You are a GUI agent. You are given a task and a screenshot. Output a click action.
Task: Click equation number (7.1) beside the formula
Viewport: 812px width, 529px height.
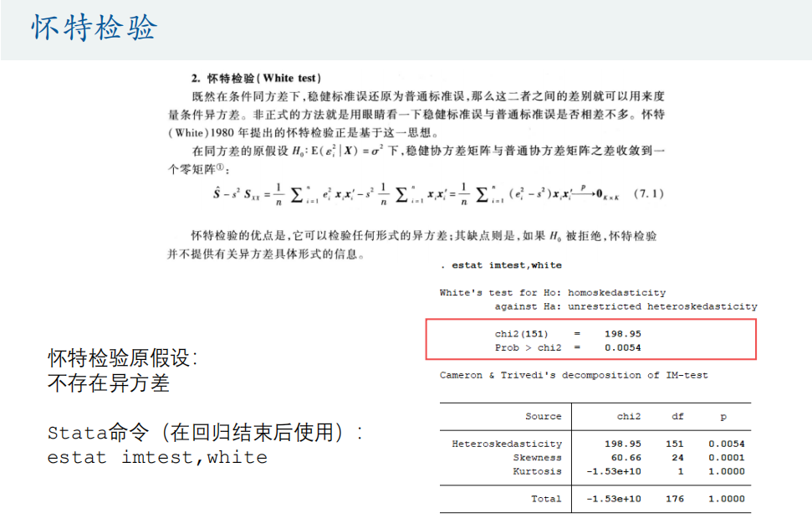(648, 193)
